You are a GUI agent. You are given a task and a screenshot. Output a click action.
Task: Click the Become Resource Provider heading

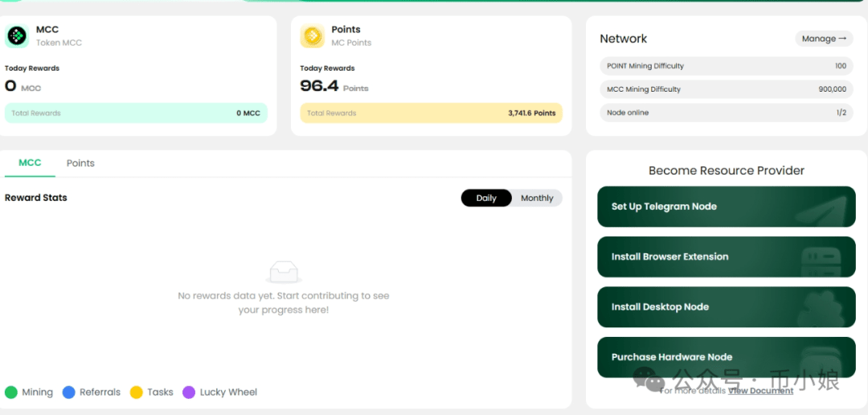click(727, 170)
